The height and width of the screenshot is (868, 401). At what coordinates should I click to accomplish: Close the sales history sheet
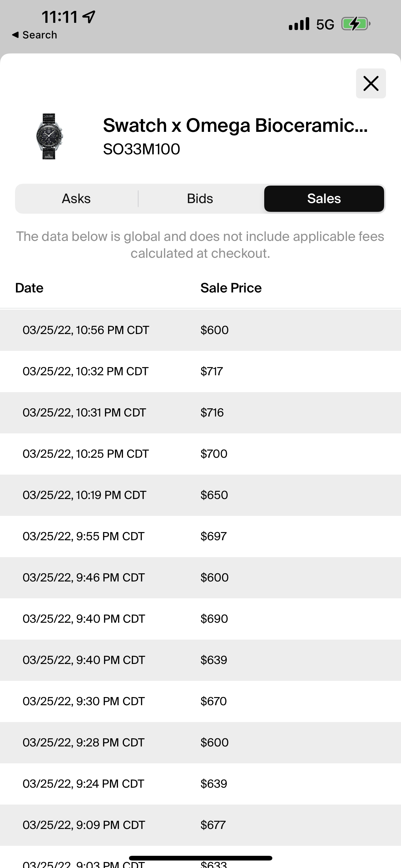[x=371, y=83]
